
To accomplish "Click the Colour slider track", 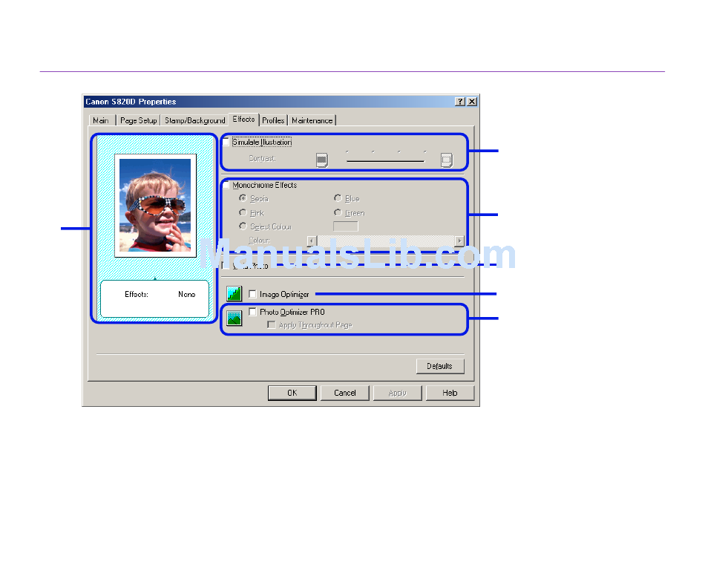I will click(386, 241).
